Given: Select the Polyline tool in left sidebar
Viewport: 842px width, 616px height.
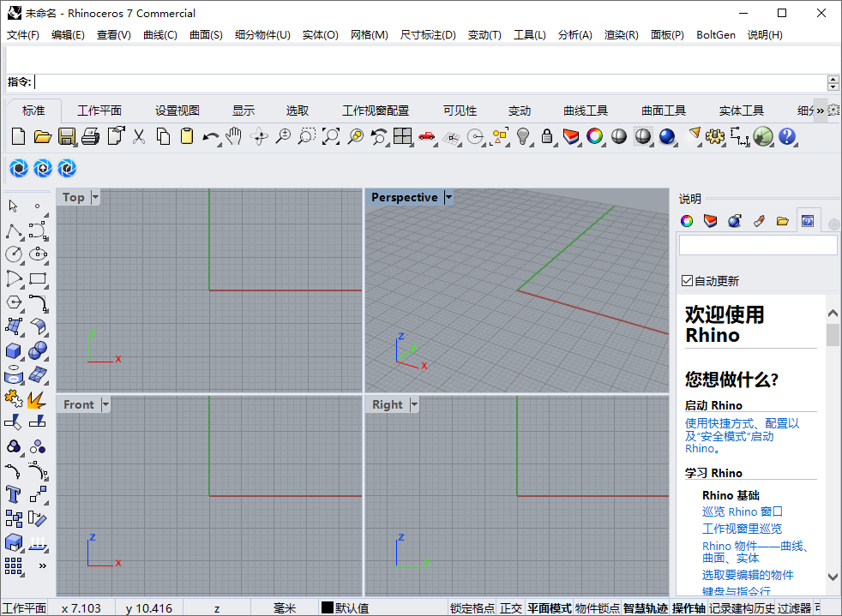Looking at the screenshot, I should click(14, 231).
